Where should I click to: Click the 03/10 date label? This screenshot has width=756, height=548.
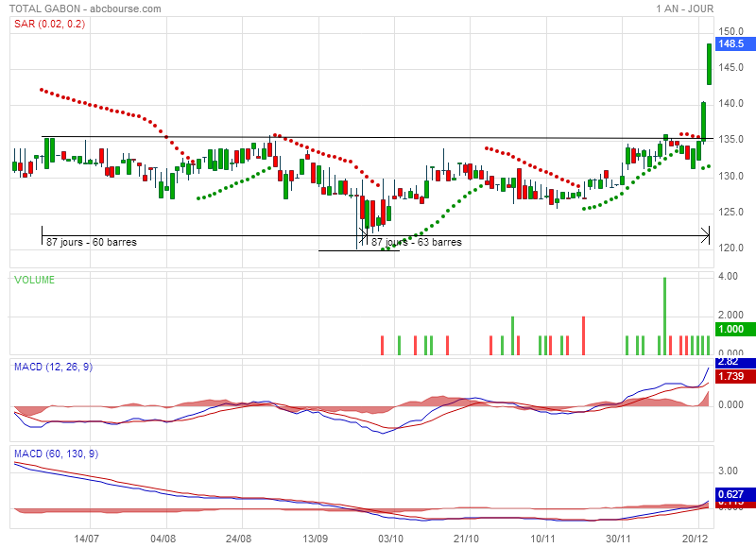click(390, 539)
